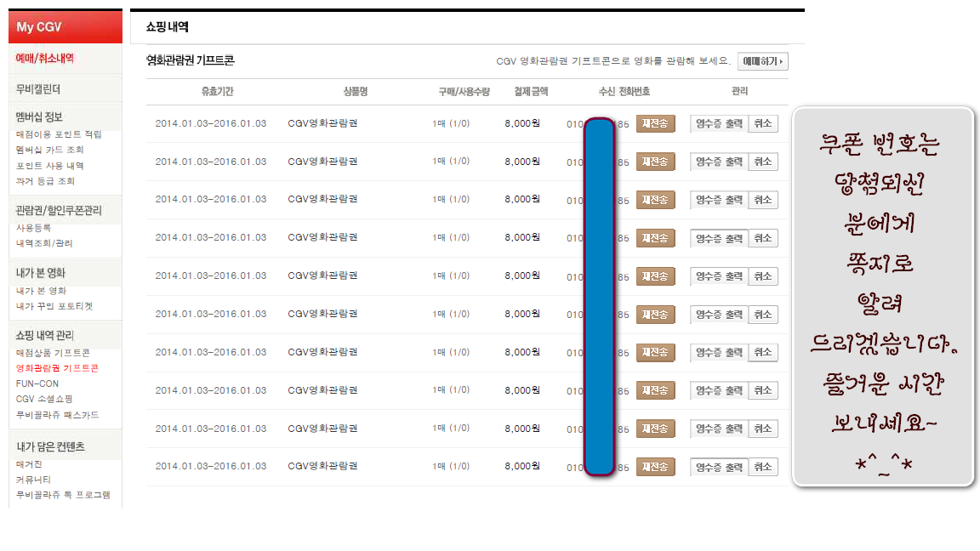Select 내가 담은 컨텐츠 section heading
The height and width of the screenshot is (551, 980).
pos(50,446)
